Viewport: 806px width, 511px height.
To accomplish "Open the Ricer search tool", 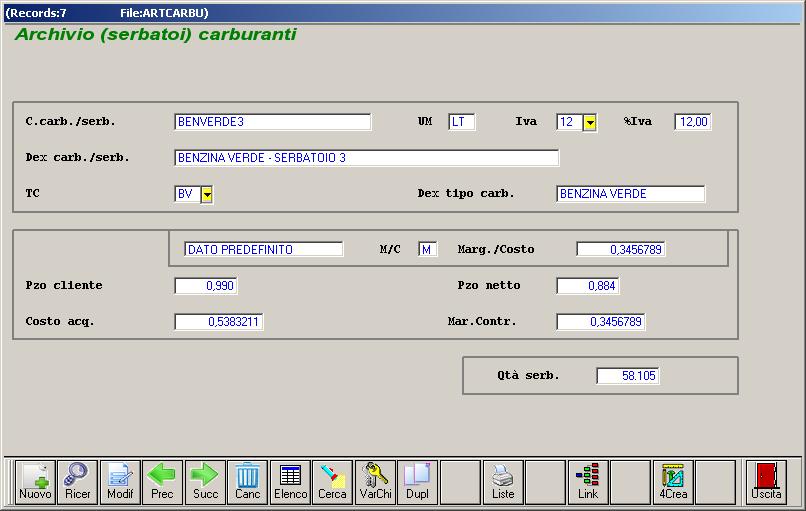I will click(x=78, y=482).
